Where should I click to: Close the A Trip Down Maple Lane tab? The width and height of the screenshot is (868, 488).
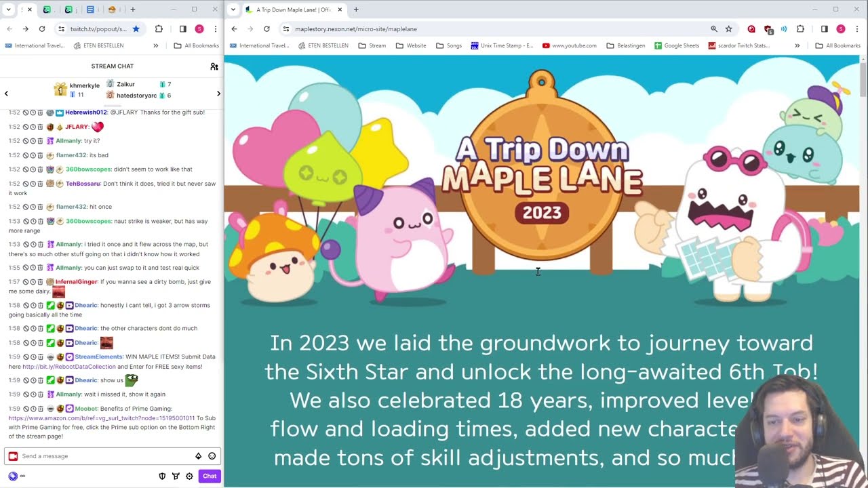point(340,9)
